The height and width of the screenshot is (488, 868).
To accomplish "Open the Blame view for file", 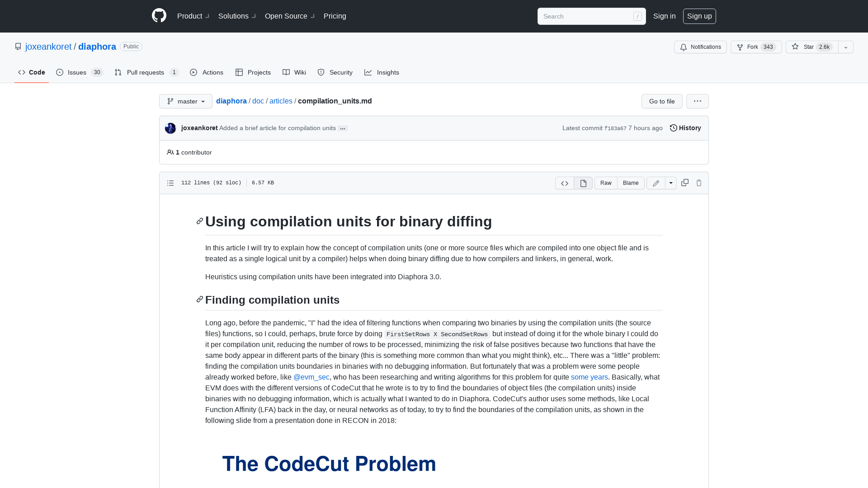I will (x=631, y=183).
